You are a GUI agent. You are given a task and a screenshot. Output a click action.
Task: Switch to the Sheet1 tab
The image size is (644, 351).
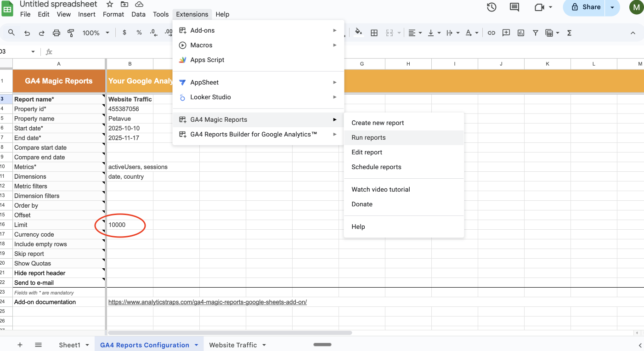click(x=69, y=345)
